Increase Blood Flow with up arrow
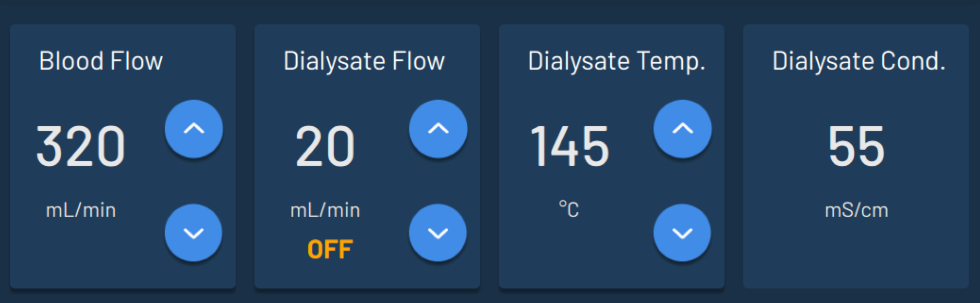The height and width of the screenshot is (303, 980). tap(193, 129)
